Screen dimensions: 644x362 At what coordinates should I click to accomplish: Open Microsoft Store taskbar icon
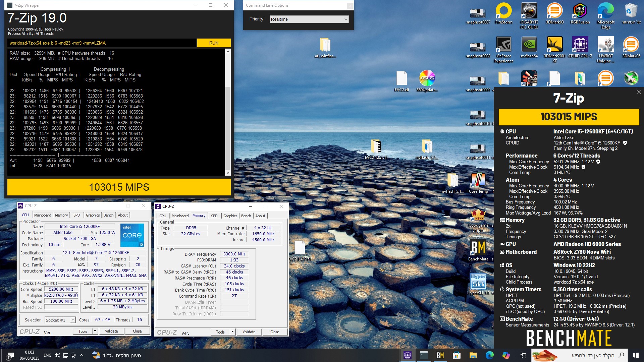tap(457, 355)
